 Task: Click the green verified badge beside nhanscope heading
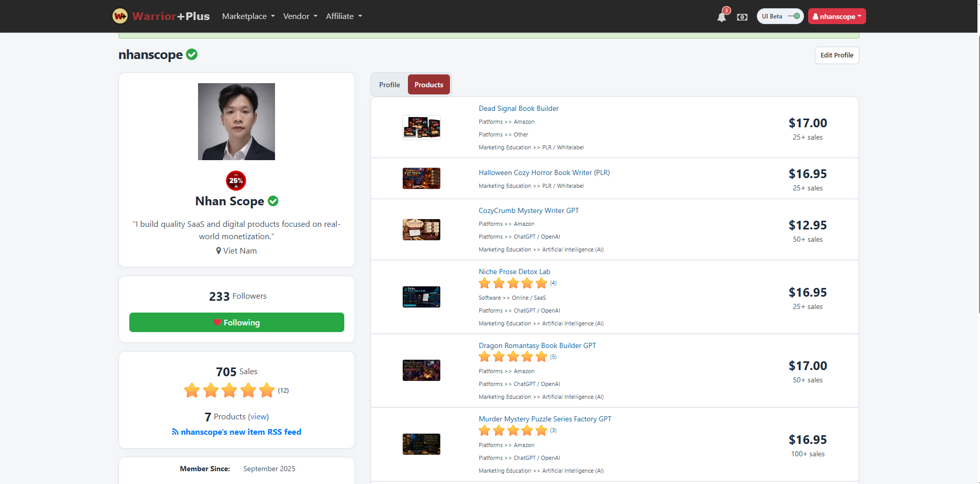(x=192, y=54)
